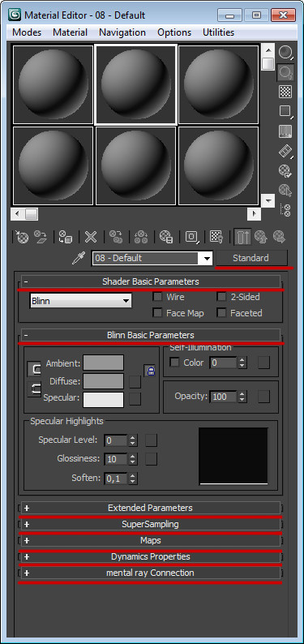Toggle the Ambient-Diffuse lock button

pyautogui.click(x=34, y=369)
